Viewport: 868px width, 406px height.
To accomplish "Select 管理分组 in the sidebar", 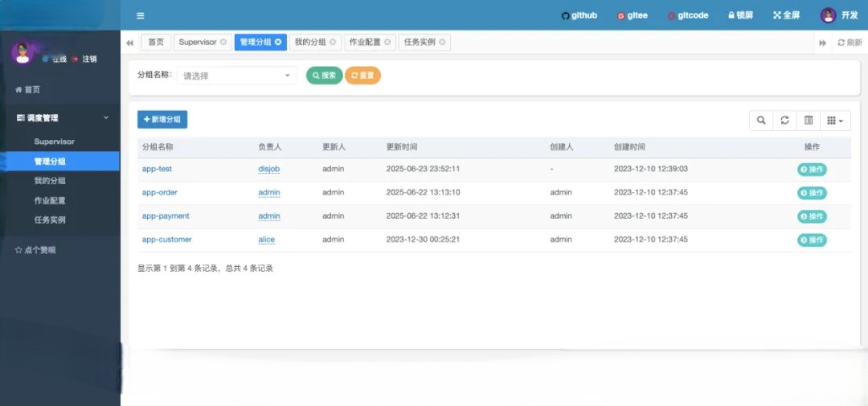I will point(59,161).
